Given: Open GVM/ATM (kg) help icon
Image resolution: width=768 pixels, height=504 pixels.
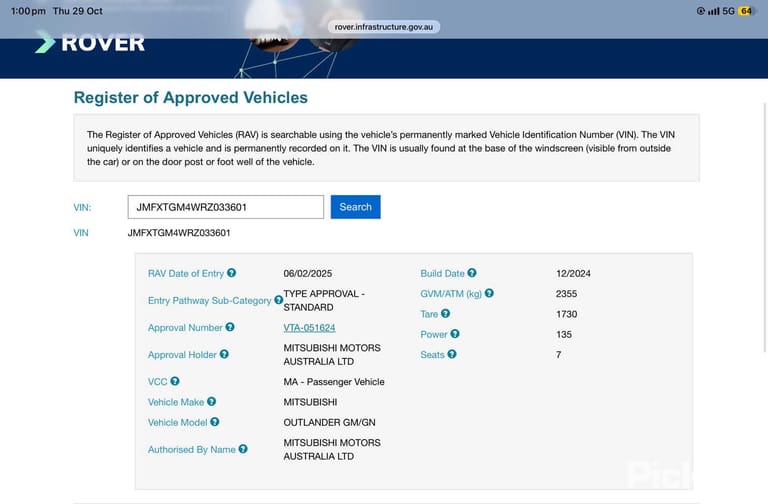Looking at the screenshot, I should [x=489, y=293].
